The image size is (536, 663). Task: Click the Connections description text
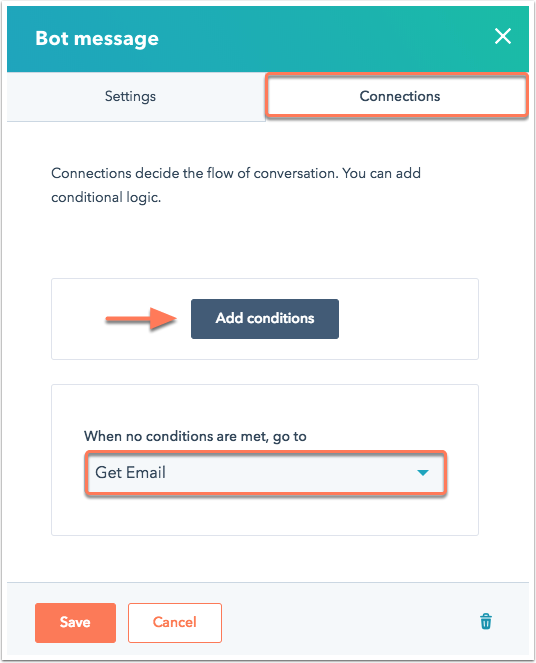(x=236, y=185)
